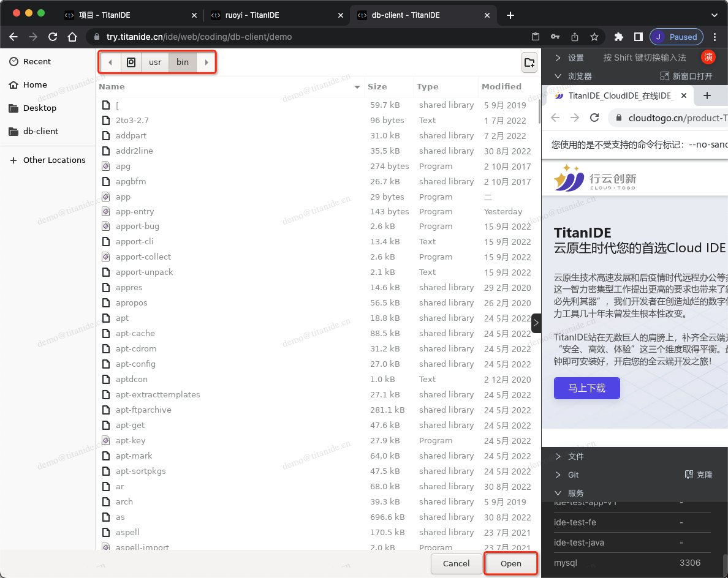Bookmark this page with the star icon
Image resolution: width=728 pixels, height=578 pixels.
click(x=594, y=37)
